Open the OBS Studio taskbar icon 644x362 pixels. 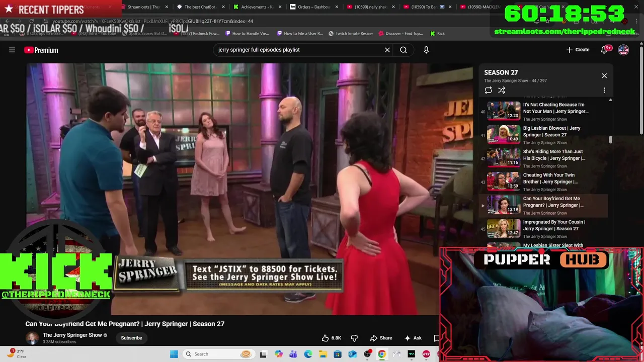367,354
